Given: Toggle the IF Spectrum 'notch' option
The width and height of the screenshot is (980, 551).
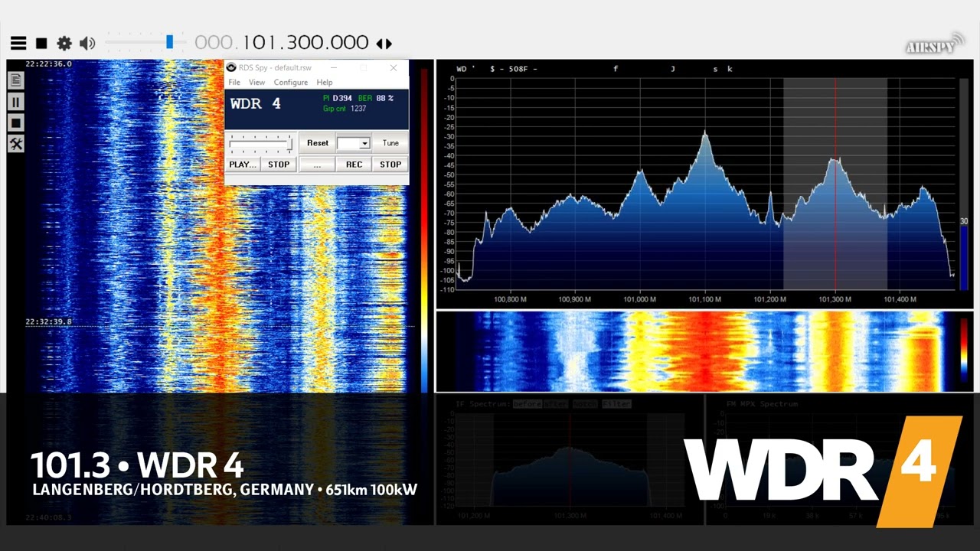Looking at the screenshot, I should tap(585, 404).
